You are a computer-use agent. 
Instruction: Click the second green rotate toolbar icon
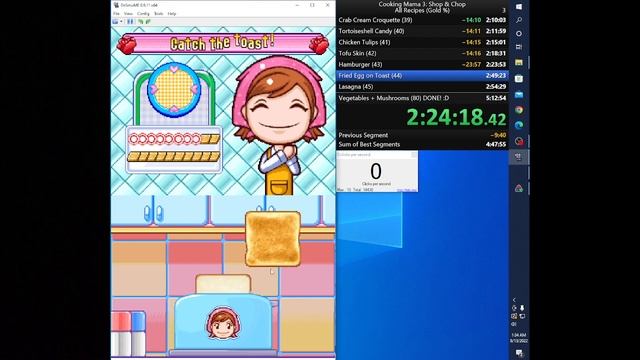click(x=148, y=21)
